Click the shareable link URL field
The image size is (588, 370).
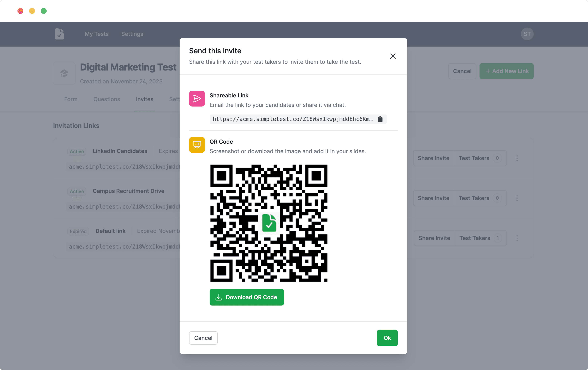[293, 119]
